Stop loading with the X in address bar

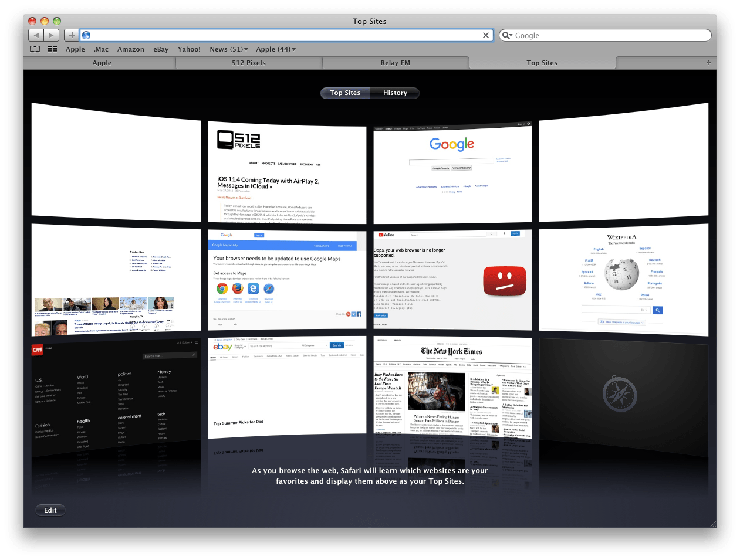(x=486, y=35)
